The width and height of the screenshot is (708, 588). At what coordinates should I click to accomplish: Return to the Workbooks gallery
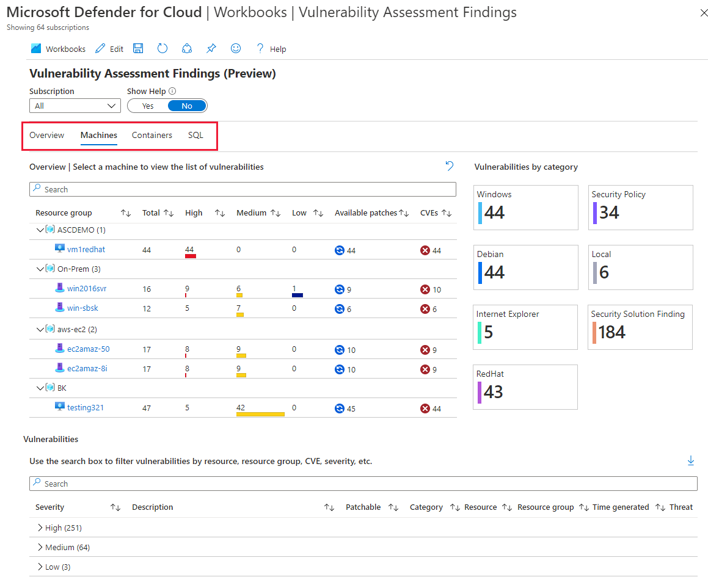tap(58, 48)
